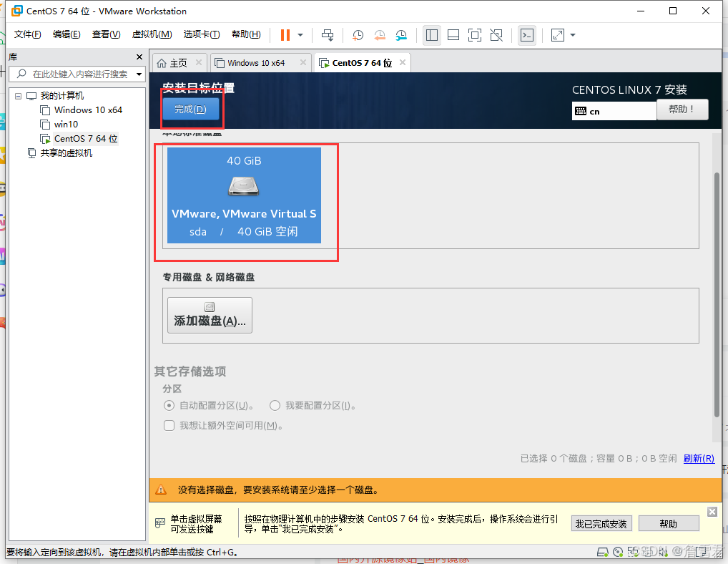This screenshot has width=728, height=564.
Task: Collapse the 我的计算机 tree node
Action: click(x=18, y=96)
